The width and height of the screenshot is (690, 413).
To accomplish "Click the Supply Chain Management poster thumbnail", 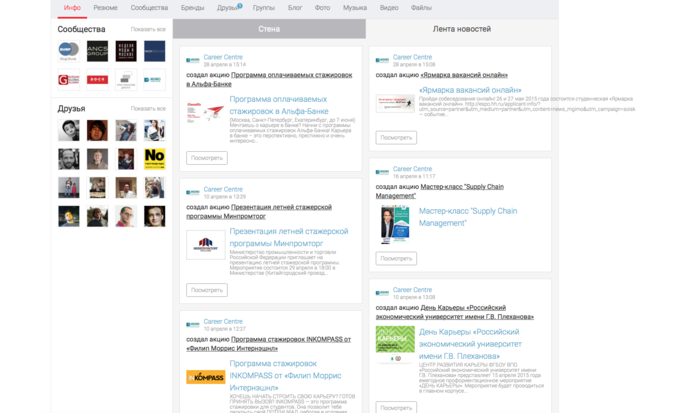I will (395, 224).
